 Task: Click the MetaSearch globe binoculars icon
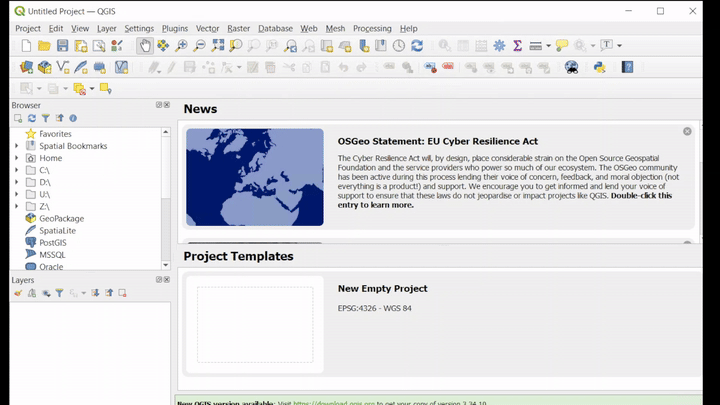click(572, 68)
